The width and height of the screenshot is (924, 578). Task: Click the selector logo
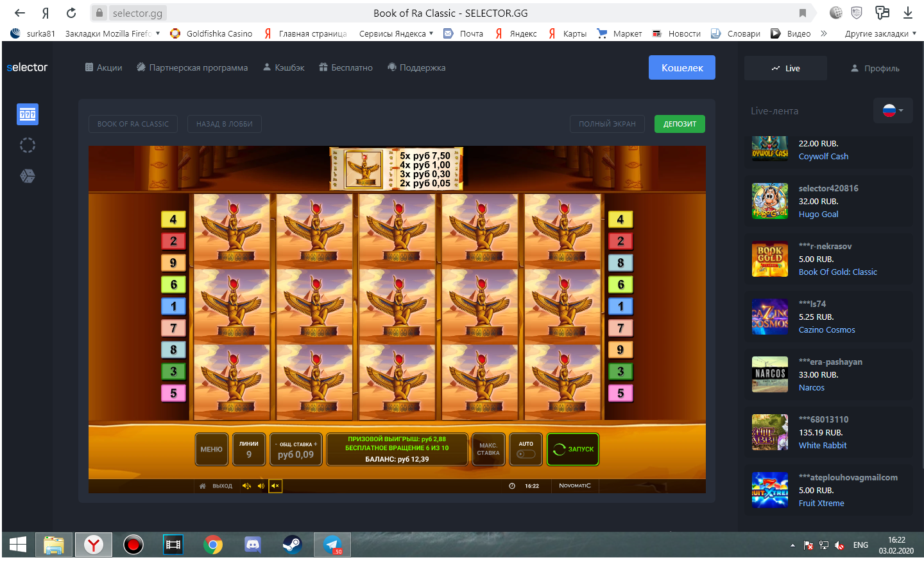tap(27, 67)
